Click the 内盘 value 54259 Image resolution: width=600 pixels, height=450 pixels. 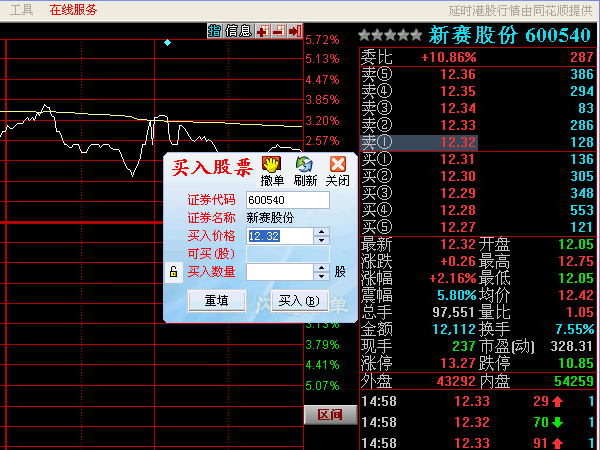[x=574, y=381]
